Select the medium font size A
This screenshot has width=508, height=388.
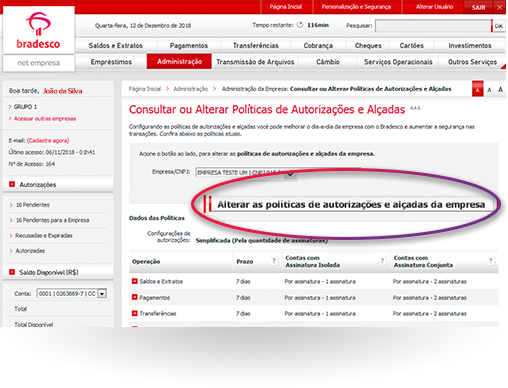pyautogui.click(x=489, y=90)
